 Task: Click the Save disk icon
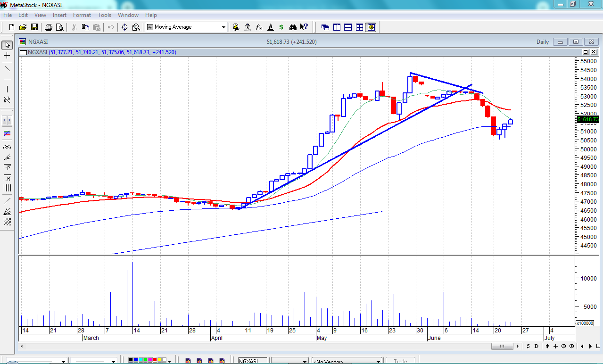34,27
